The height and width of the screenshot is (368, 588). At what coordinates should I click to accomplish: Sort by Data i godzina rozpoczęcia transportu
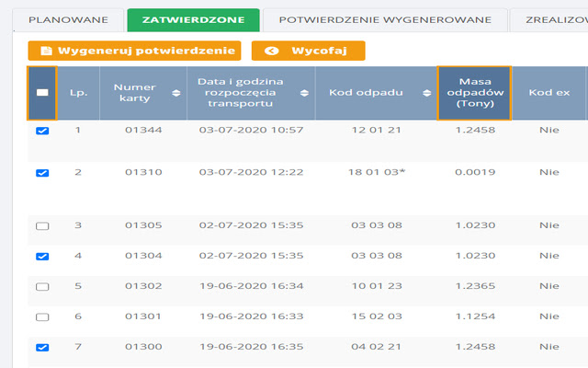pos(304,93)
